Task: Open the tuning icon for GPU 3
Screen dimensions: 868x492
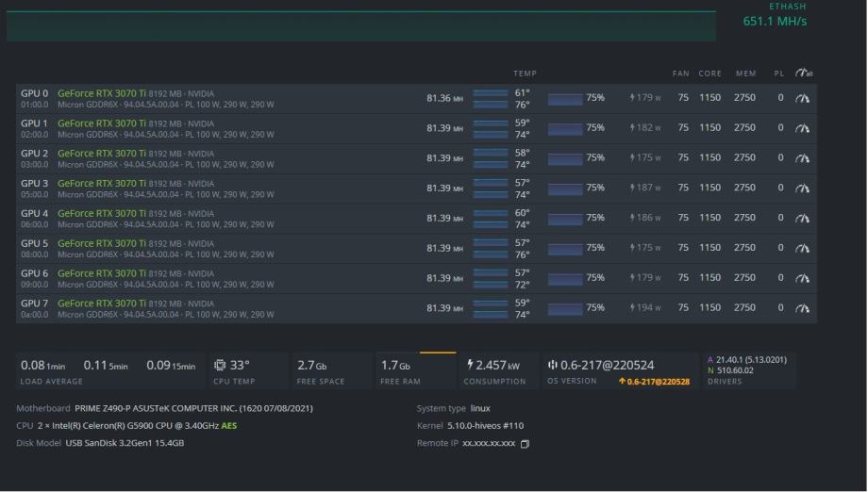Action: [802, 189]
